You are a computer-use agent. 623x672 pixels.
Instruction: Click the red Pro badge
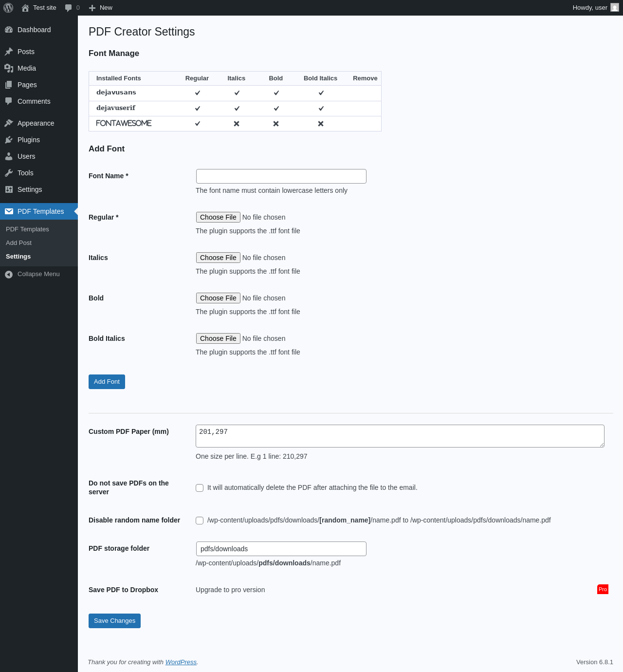coord(603,589)
